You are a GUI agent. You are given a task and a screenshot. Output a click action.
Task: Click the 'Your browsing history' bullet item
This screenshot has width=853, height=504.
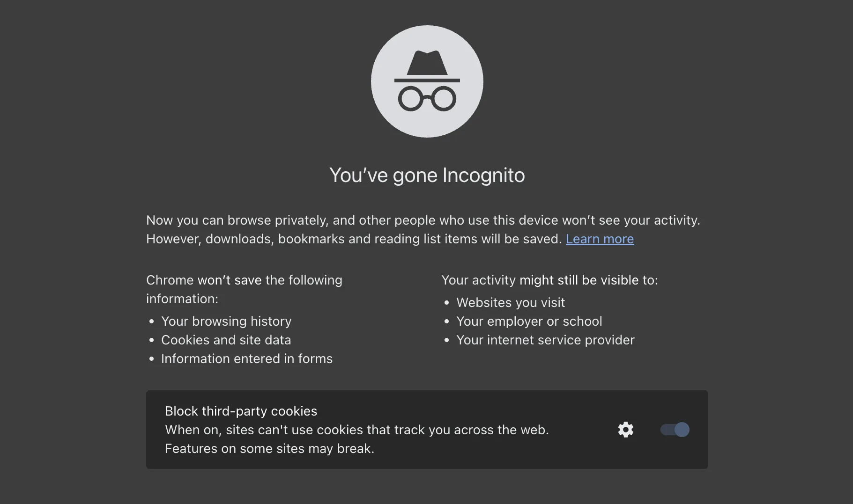(226, 321)
